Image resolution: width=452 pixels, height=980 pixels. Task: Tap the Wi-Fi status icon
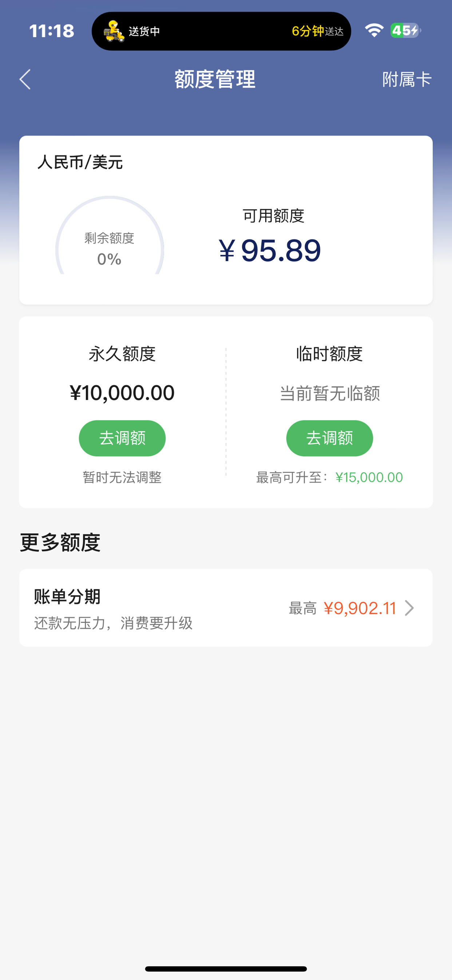(374, 31)
